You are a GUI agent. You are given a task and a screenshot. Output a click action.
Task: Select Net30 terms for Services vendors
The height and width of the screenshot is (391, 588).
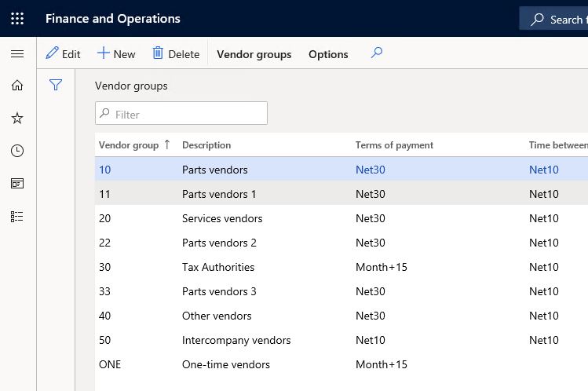(370, 218)
